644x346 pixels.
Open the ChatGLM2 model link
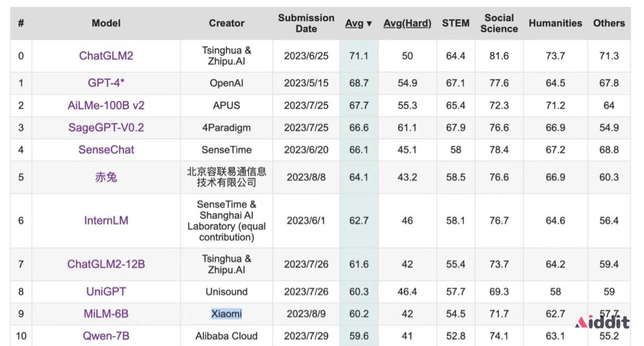(x=106, y=56)
